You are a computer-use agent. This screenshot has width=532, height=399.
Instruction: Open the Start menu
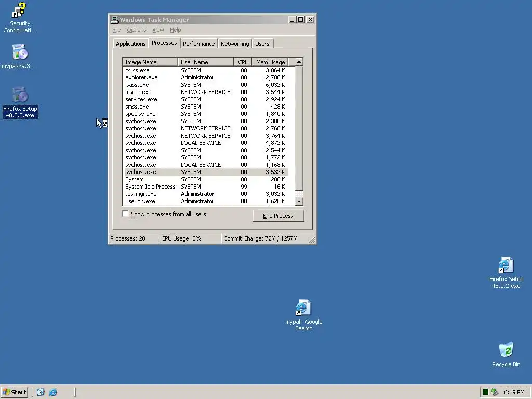14,392
